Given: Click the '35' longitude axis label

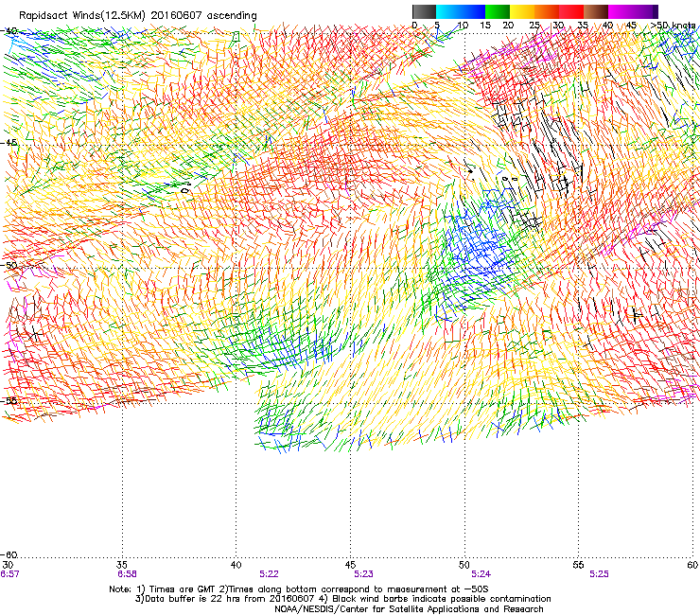Looking at the screenshot, I should (x=122, y=565).
